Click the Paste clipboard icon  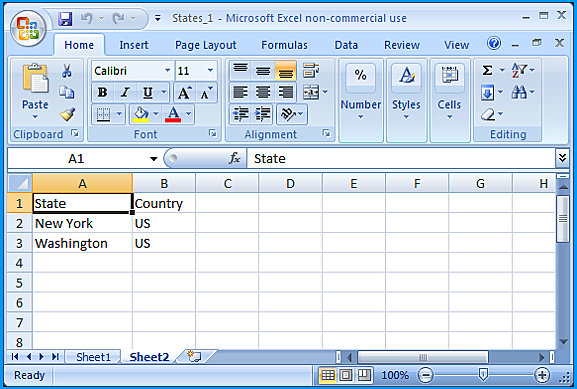[35, 78]
